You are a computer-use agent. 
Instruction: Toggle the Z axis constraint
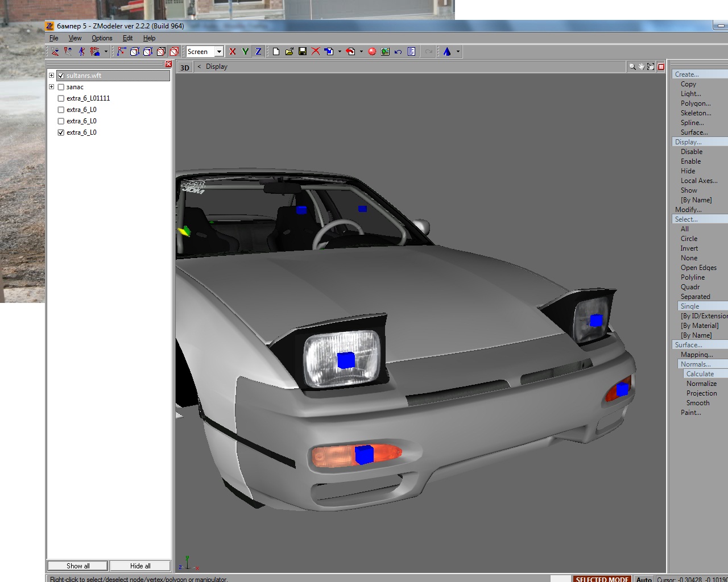(258, 51)
